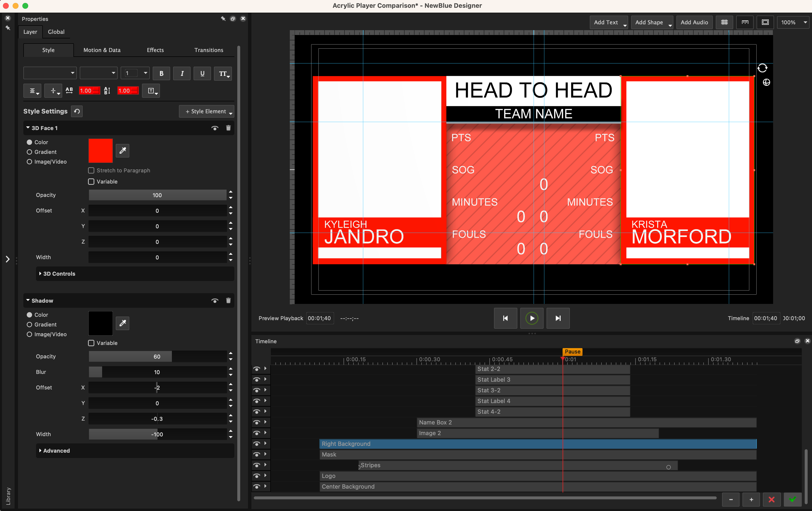Toggle Italic text formatting

pos(182,73)
